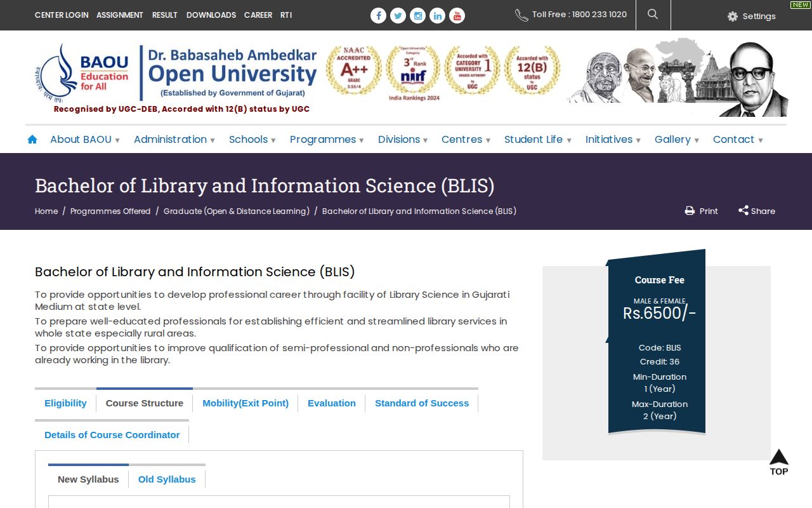
Task: Click the Credit: 36 text
Action: pyautogui.click(x=660, y=362)
